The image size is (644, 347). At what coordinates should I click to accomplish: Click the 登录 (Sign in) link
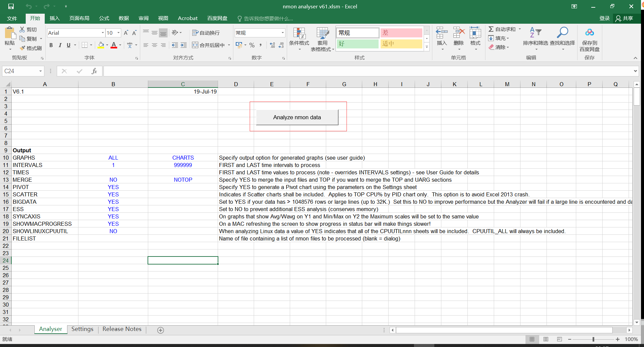(604, 18)
